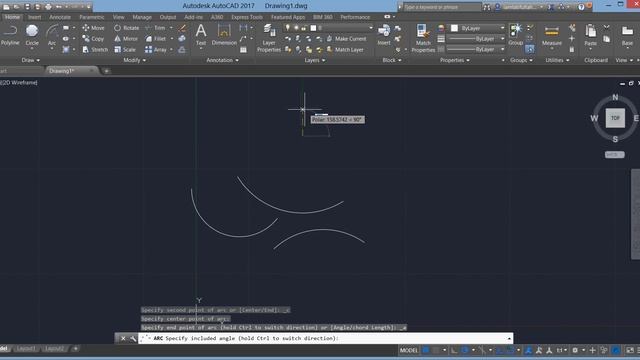Open the Manage ribbon tab
The image size is (640, 360).
click(x=142, y=17)
